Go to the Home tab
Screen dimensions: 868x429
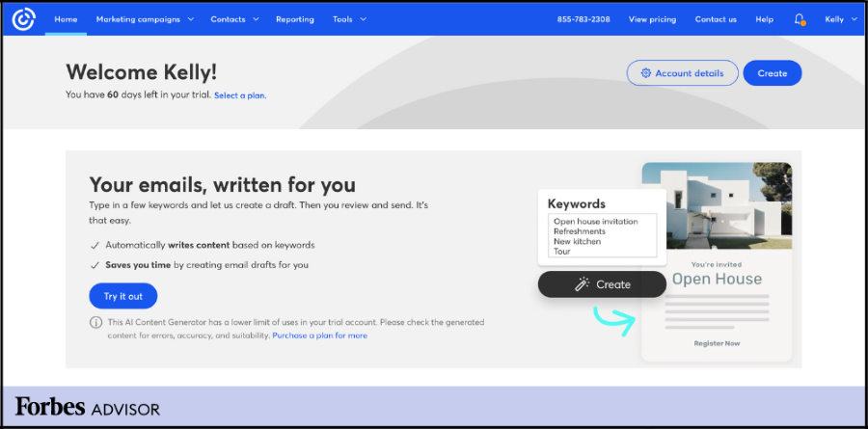pyautogui.click(x=66, y=19)
